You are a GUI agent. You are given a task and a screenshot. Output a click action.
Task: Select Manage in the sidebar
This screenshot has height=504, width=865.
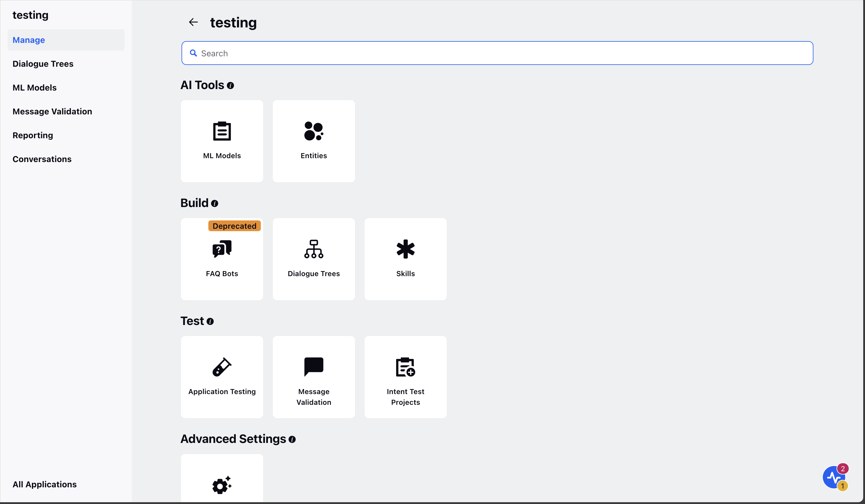point(66,40)
